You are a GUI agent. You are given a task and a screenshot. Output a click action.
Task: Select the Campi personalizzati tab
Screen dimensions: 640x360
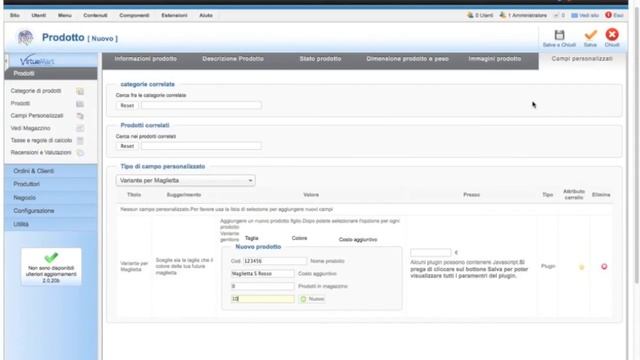point(582,59)
